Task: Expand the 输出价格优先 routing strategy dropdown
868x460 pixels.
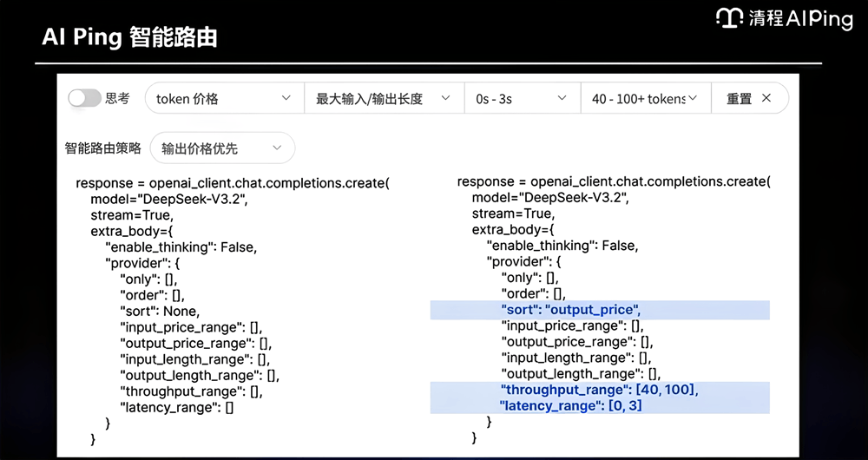Action: 222,148
